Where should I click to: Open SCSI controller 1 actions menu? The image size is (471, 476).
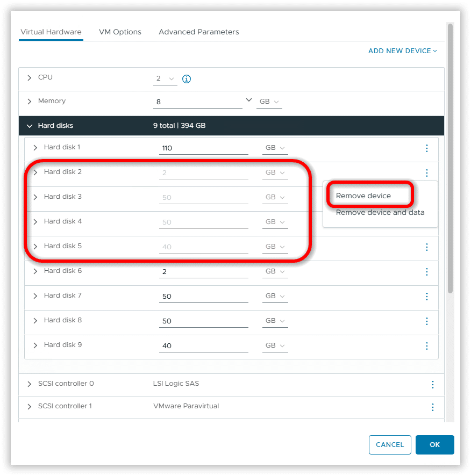click(432, 407)
